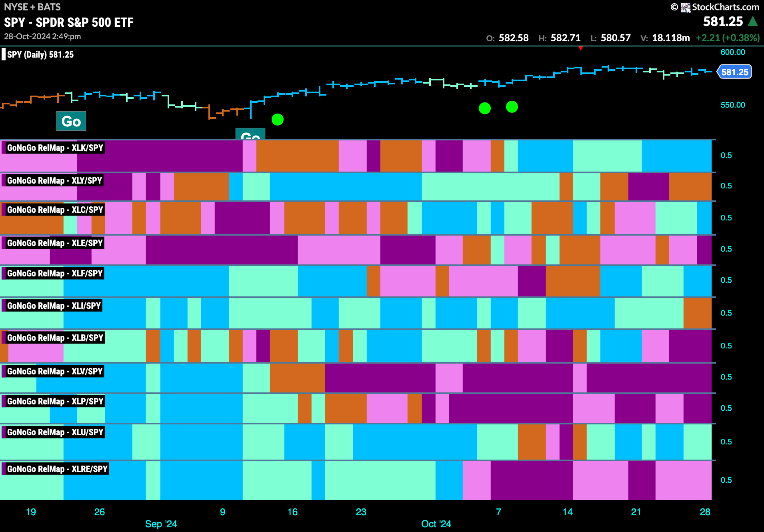Click the 550.00 price axis label
The image size is (764, 532).
(x=733, y=105)
